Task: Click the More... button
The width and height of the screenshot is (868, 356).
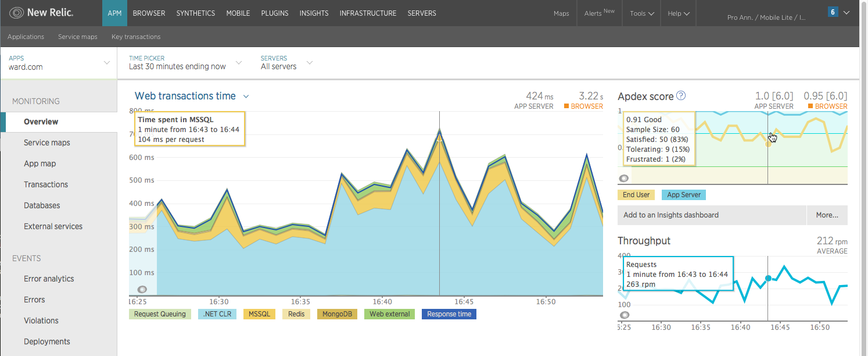Action: (x=827, y=215)
